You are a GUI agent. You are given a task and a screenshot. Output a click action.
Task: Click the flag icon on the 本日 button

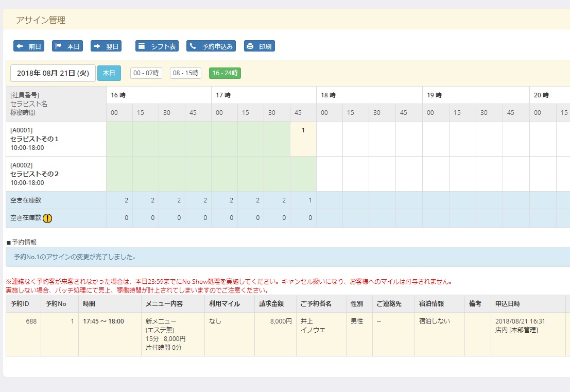coord(59,45)
